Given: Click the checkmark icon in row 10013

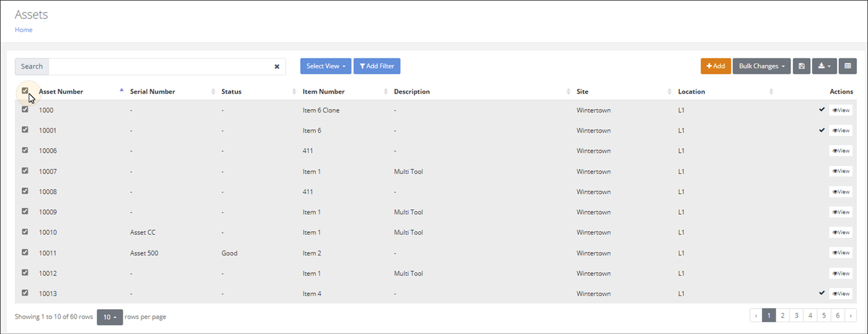Looking at the screenshot, I should [x=821, y=292].
